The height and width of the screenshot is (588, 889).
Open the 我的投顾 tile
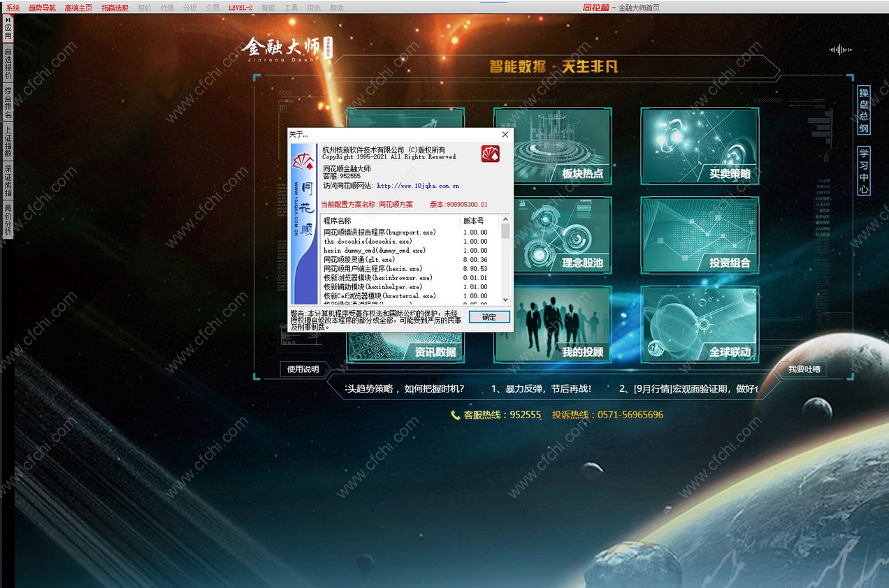click(x=553, y=325)
